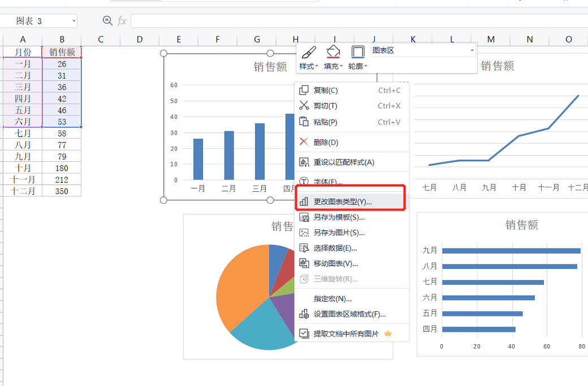Click the horizontal bar chart title 销售额
Image resolution: width=588 pixels, height=386 pixels.
pyautogui.click(x=522, y=225)
